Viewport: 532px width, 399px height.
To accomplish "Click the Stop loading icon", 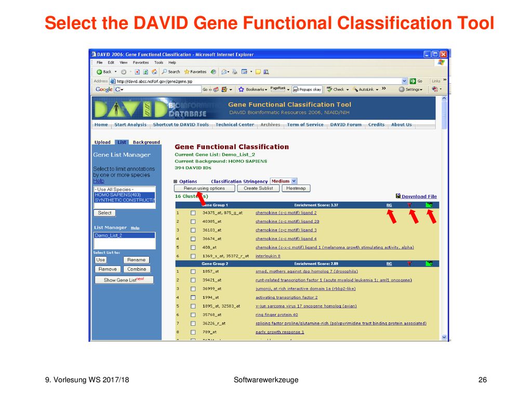I will [137, 72].
